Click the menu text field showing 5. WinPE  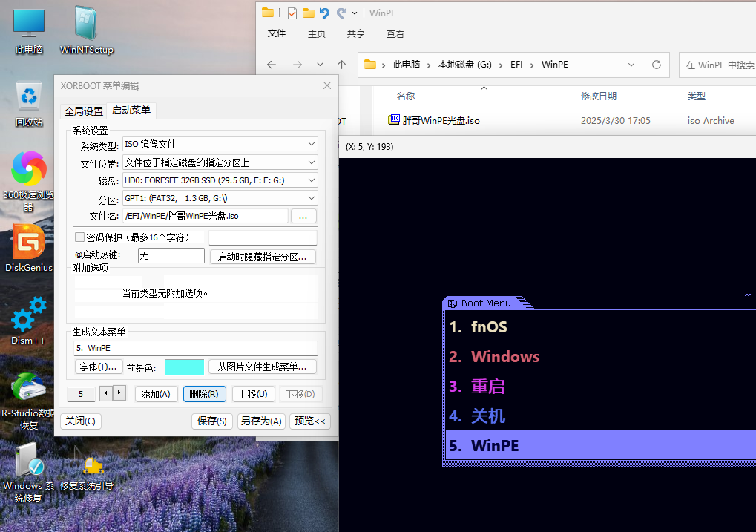pyautogui.click(x=196, y=348)
